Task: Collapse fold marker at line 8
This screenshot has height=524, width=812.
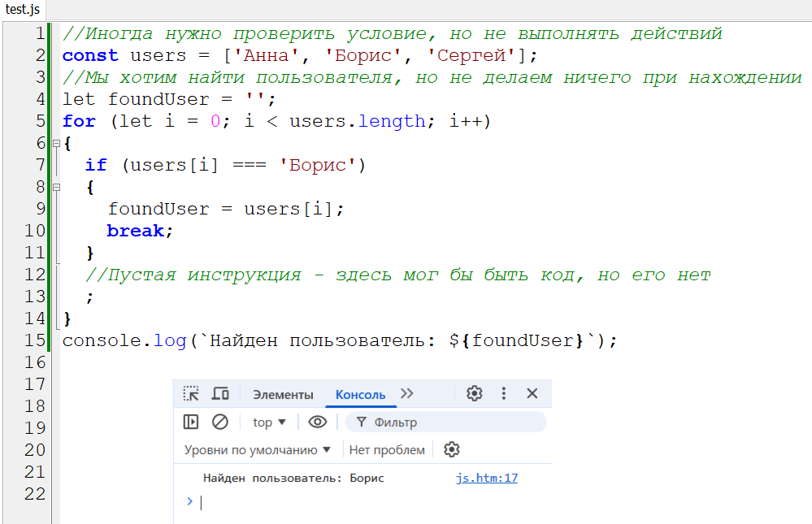Action: [x=56, y=187]
